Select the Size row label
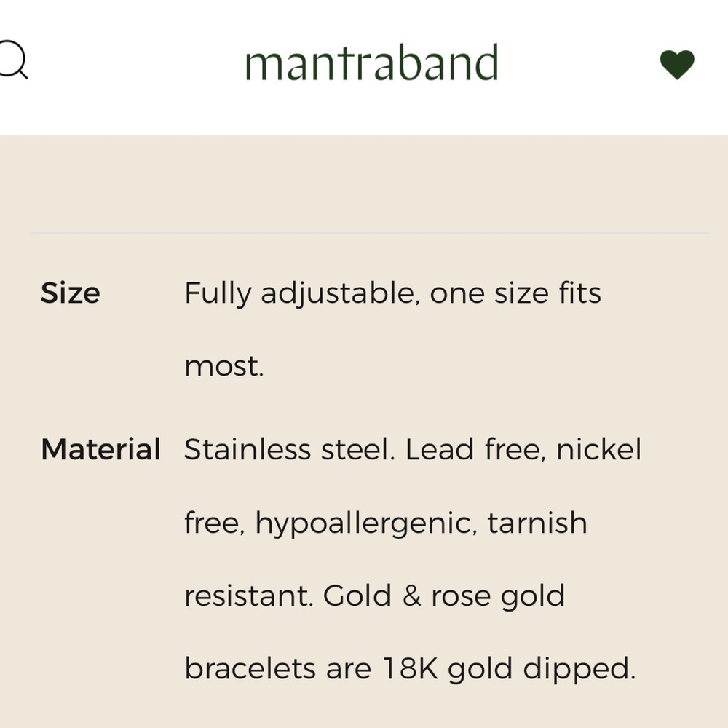The height and width of the screenshot is (728, 728). [71, 293]
